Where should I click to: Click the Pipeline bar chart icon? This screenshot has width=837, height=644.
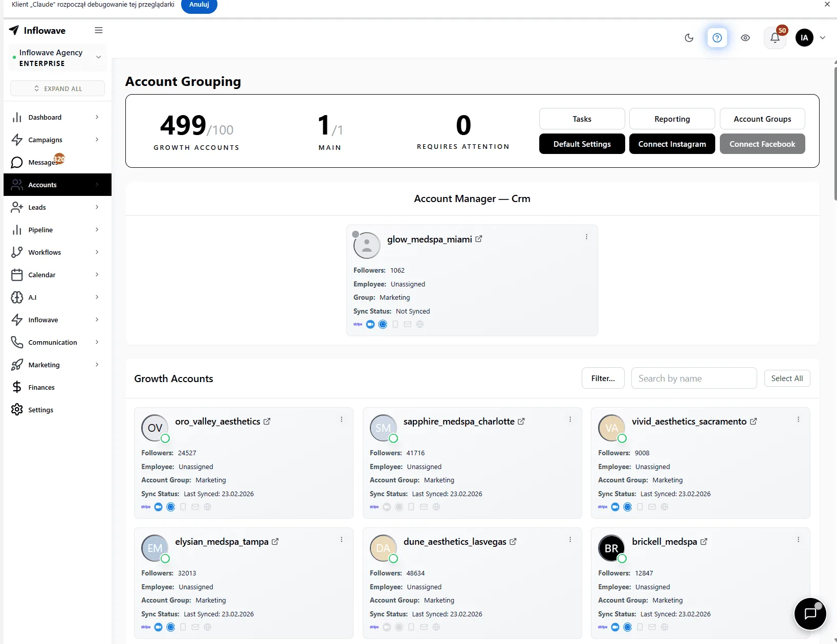(x=17, y=230)
